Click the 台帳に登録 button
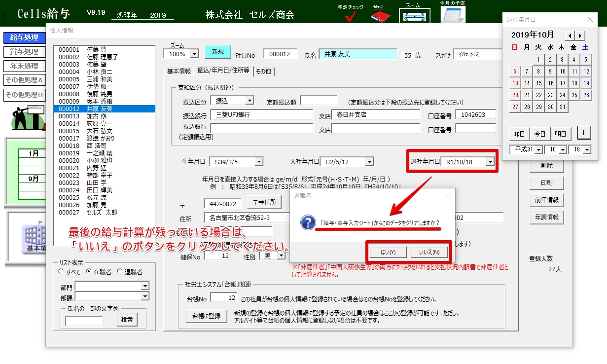Screen dimensions: 607x364 207,316
